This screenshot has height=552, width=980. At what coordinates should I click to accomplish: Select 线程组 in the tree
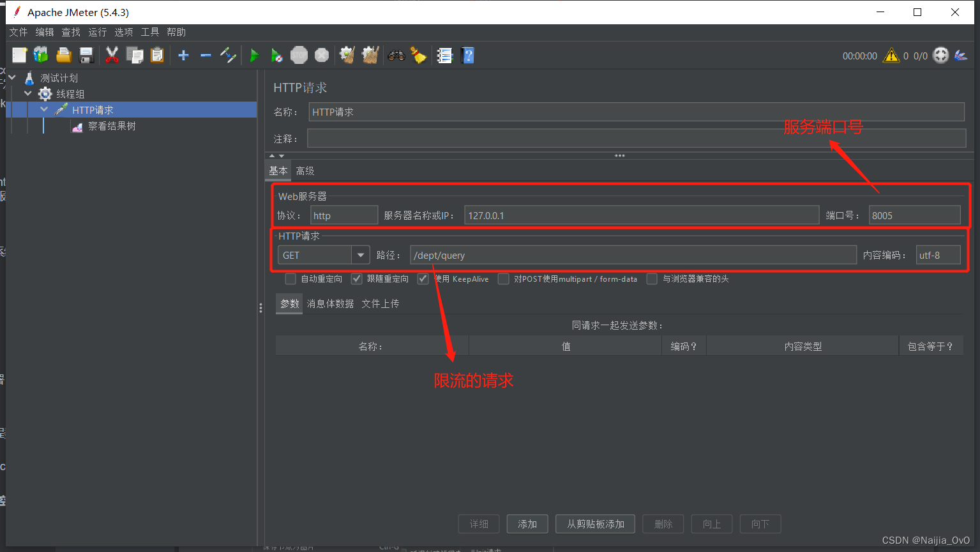pyautogui.click(x=70, y=94)
